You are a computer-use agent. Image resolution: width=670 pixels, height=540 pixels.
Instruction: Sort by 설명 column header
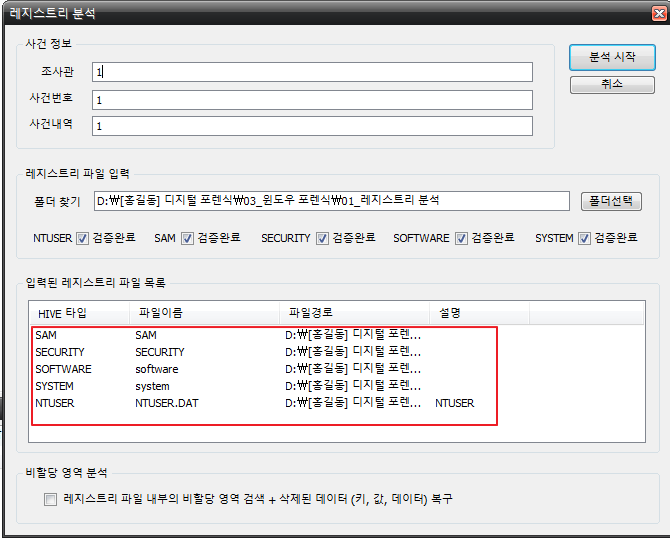tap(479, 313)
